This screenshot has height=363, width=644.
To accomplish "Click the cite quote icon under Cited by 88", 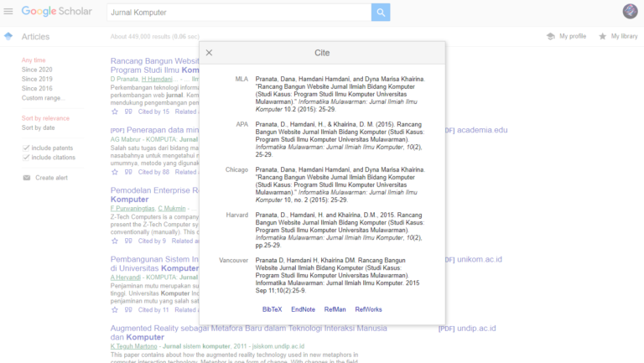I will pyautogui.click(x=128, y=172).
